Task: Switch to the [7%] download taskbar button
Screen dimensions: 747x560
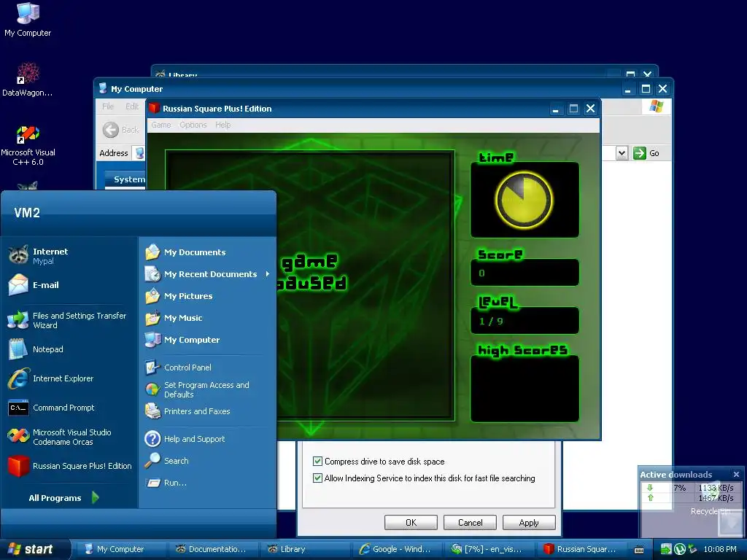Action: [x=490, y=549]
